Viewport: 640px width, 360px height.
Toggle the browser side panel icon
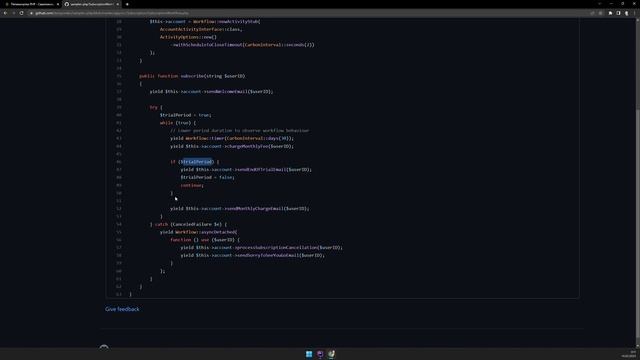tap(618, 13)
